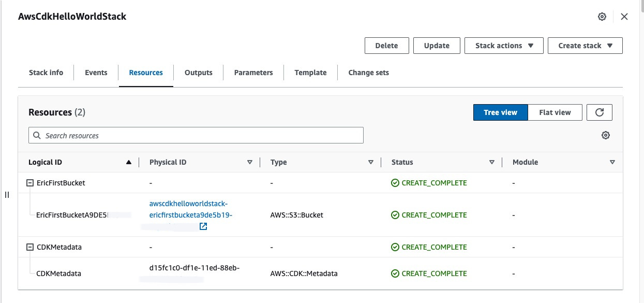Click the Resources (2) heading
644x303 pixels.
[57, 112]
